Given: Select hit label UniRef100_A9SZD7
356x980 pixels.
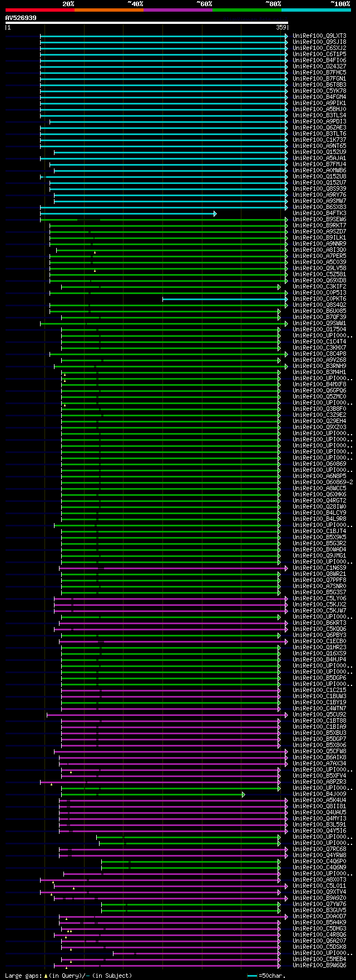Looking at the screenshot, I should 319,232.
